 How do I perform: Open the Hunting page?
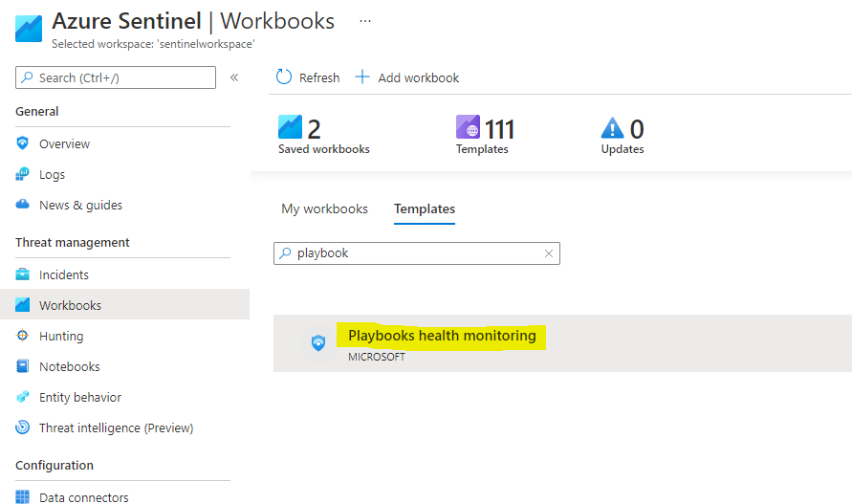tap(61, 336)
